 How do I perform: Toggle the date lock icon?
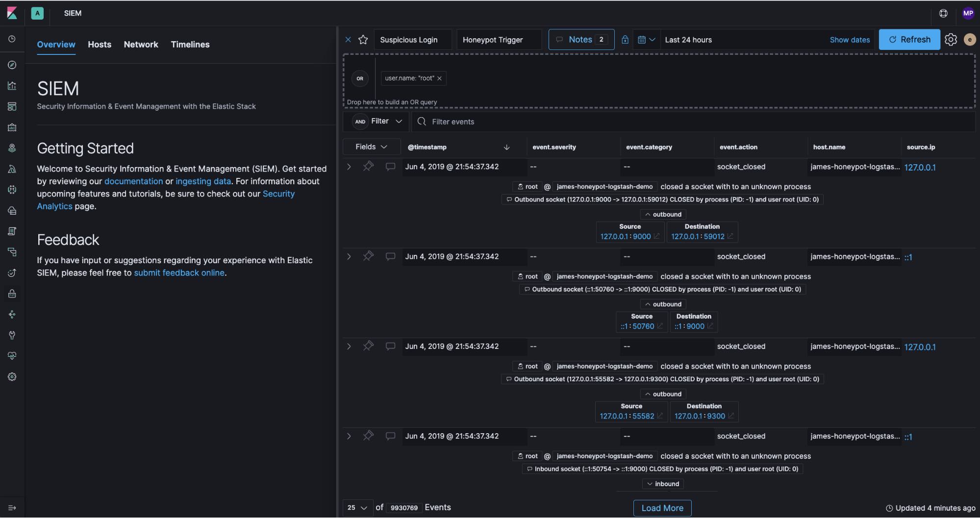625,40
